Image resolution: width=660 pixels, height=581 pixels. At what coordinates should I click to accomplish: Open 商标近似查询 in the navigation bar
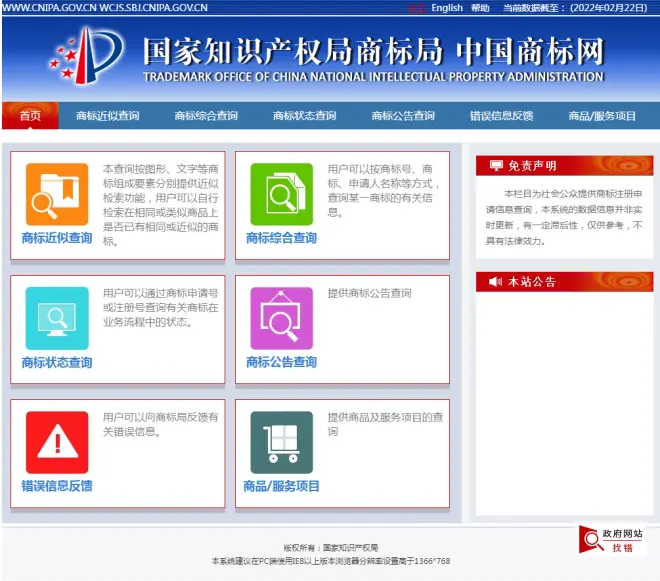[107, 116]
